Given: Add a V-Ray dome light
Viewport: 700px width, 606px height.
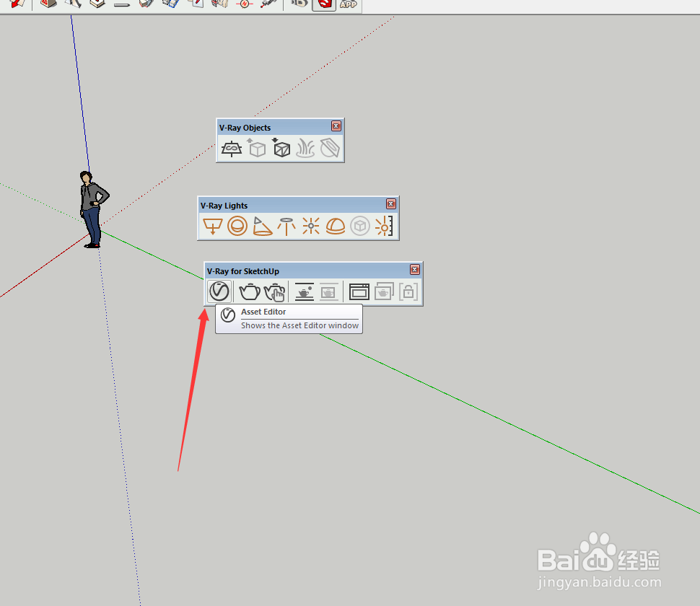Looking at the screenshot, I should 336,227.
